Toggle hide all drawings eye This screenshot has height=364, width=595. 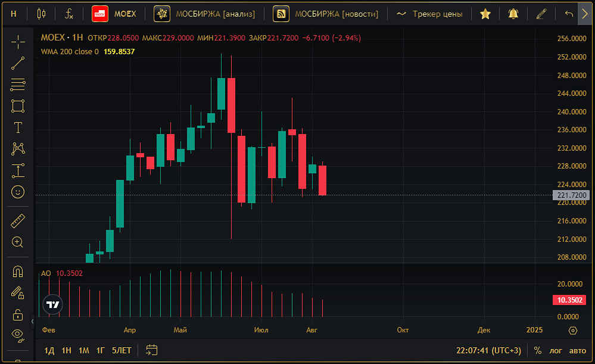tap(18, 335)
